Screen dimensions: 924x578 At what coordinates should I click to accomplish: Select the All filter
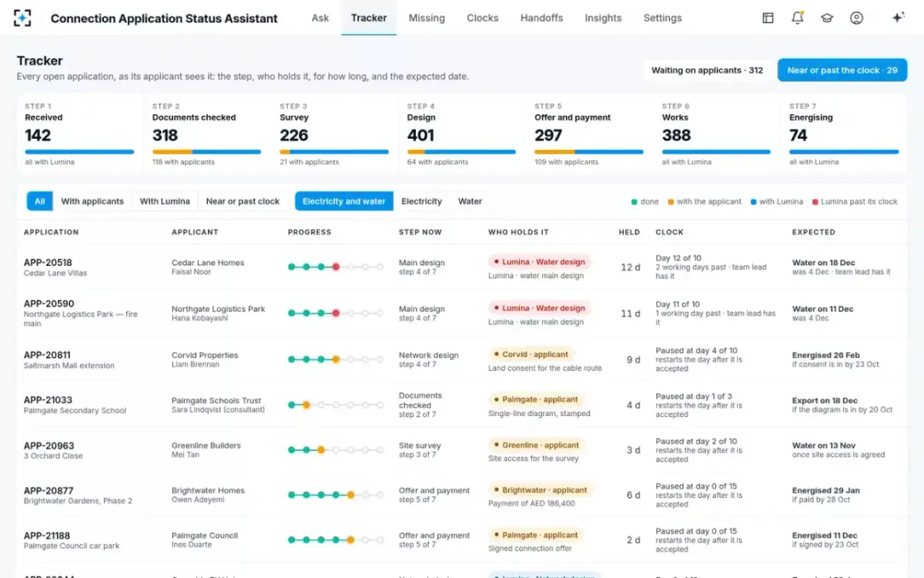click(39, 201)
